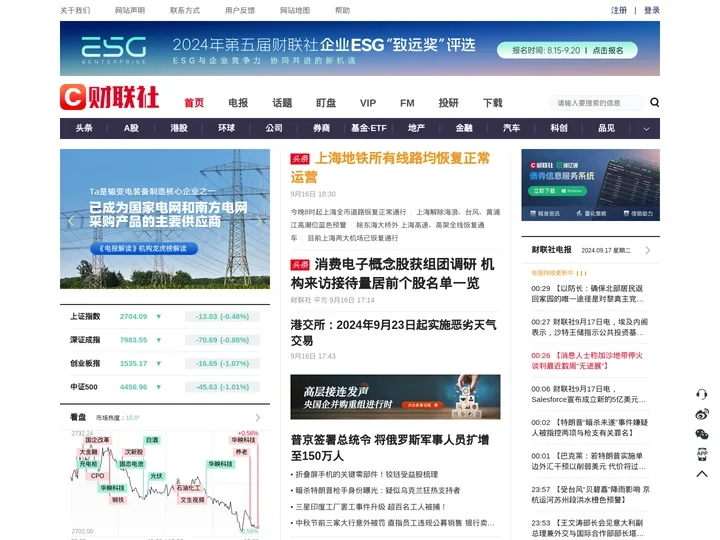The image size is (720, 540).
Task: Select the VIP tab
Action: [368, 103]
